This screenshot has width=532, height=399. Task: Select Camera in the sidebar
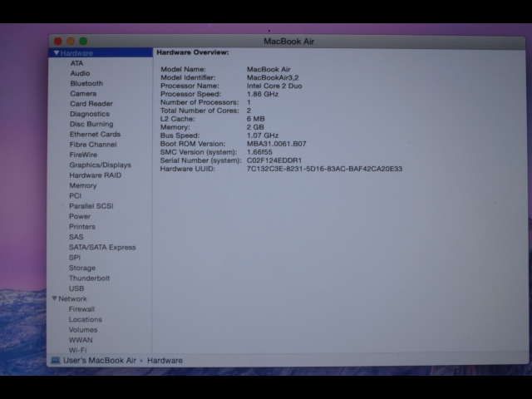[x=83, y=94]
